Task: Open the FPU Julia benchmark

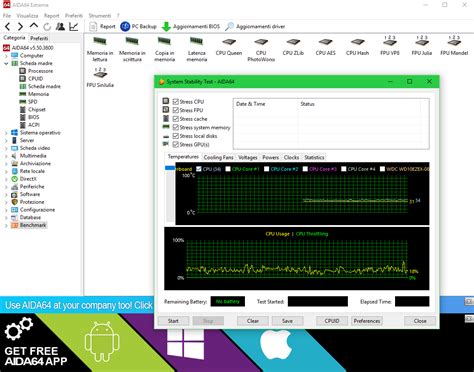Action: (x=422, y=45)
